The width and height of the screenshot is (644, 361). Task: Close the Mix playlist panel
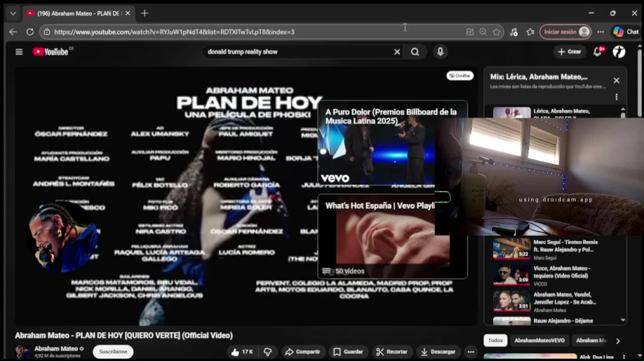point(616,80)
